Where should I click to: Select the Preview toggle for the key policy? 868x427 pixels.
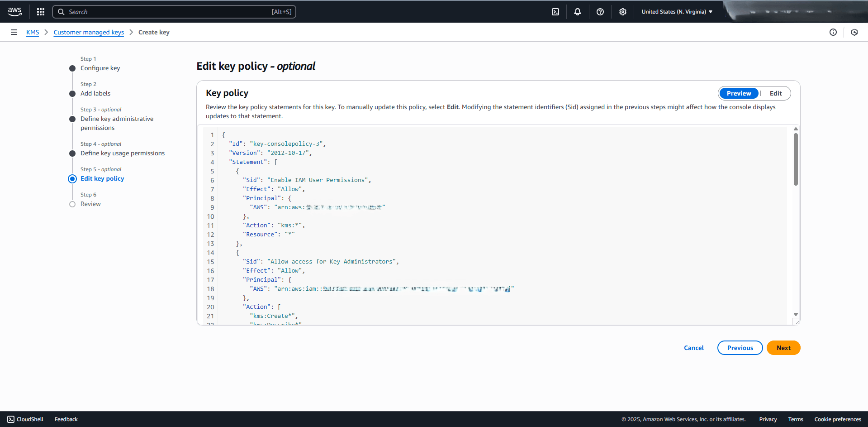(x=739, y=93)
